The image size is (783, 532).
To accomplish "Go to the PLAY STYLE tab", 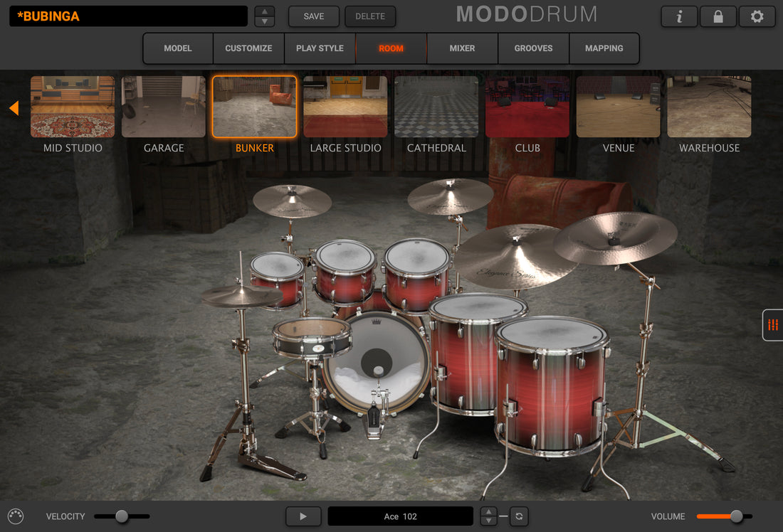I will coord(320,48).
